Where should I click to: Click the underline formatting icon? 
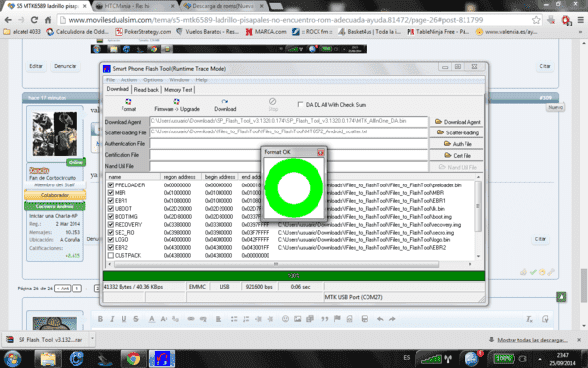click(123, 319)
